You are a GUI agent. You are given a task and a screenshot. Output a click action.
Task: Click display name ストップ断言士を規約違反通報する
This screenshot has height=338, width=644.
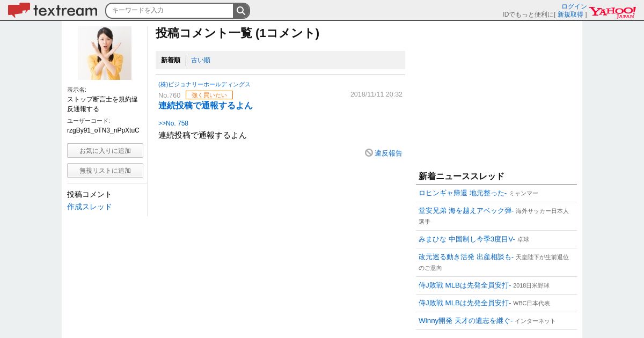(x=103, y=104)
